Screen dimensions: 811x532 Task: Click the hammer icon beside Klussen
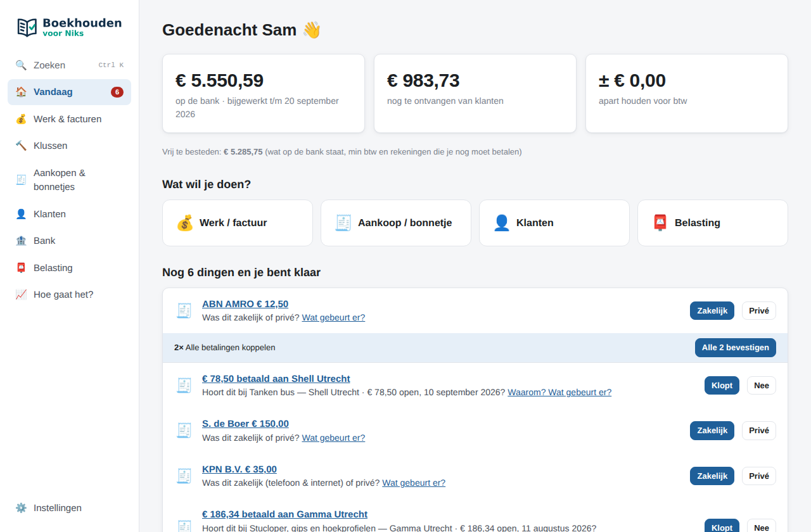pyautogui.click(x=21, y=146)
